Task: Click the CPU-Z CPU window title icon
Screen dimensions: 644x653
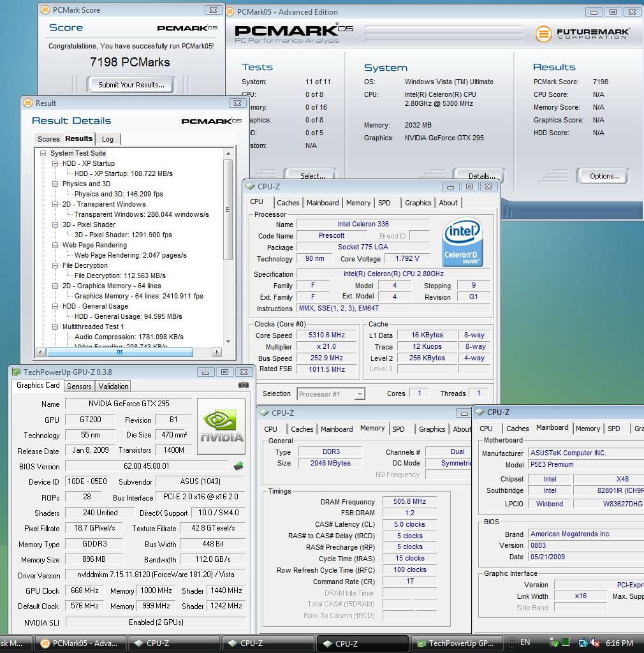Action: pyautogui.click(x=250, y=186)
